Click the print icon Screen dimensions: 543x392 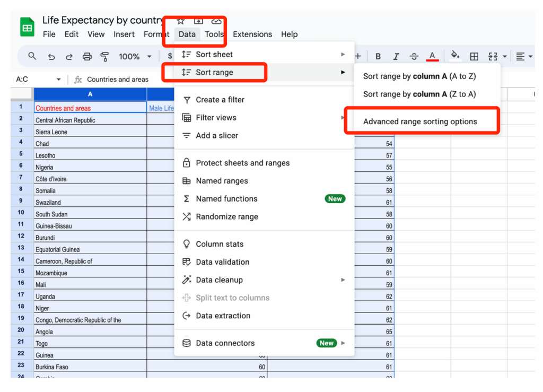tap(87, 56)
